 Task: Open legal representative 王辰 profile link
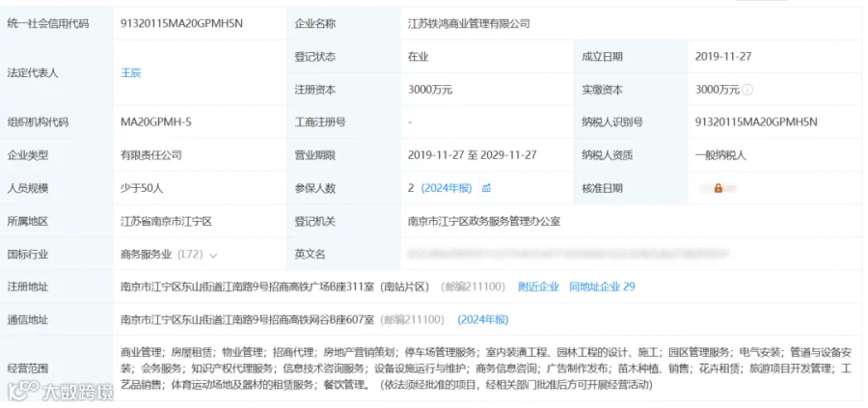131,73
